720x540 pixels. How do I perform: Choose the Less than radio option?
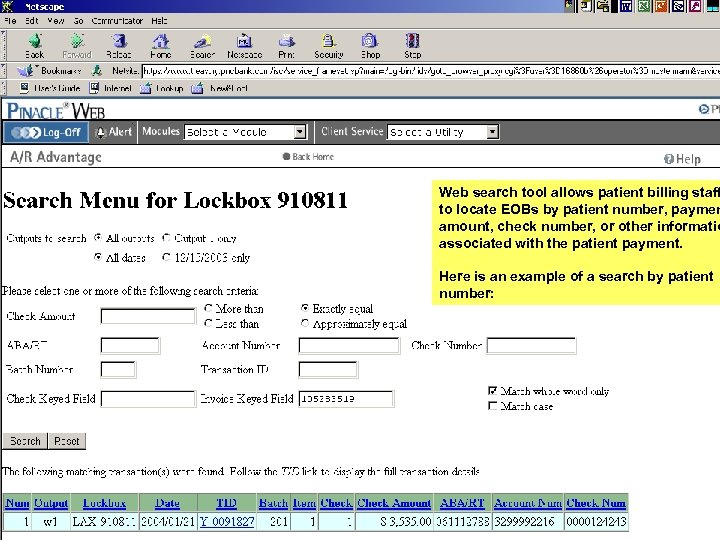(x=208, y=323)
